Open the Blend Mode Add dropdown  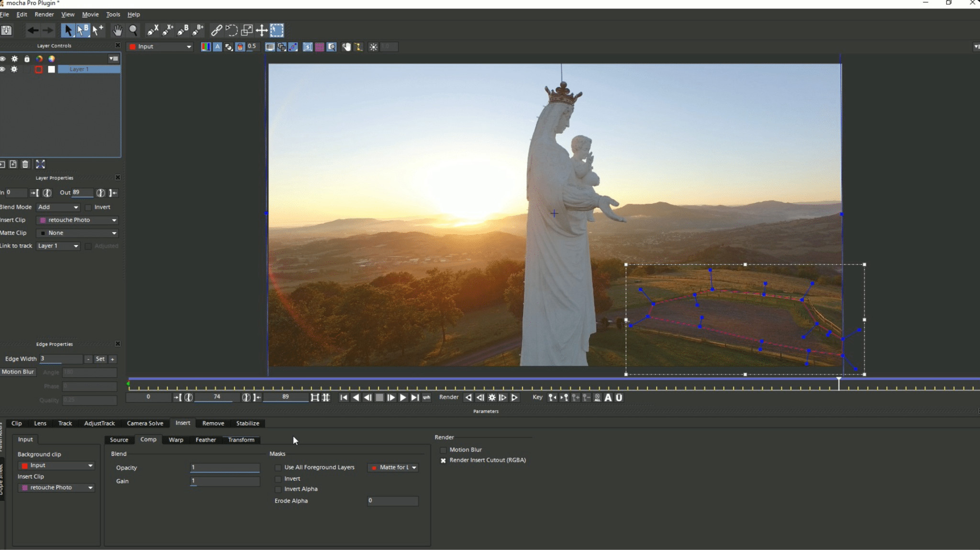(58, 207)
